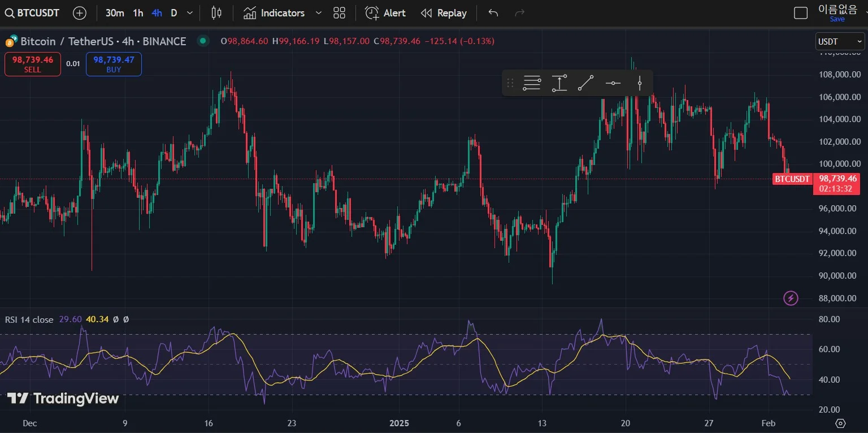This screenshot has width=868, height=433.
Task: Open chart settings gear icon
Action: 840,423
